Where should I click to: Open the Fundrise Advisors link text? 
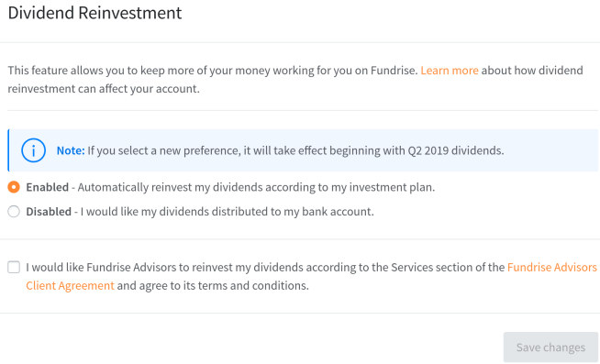point(551,267)
